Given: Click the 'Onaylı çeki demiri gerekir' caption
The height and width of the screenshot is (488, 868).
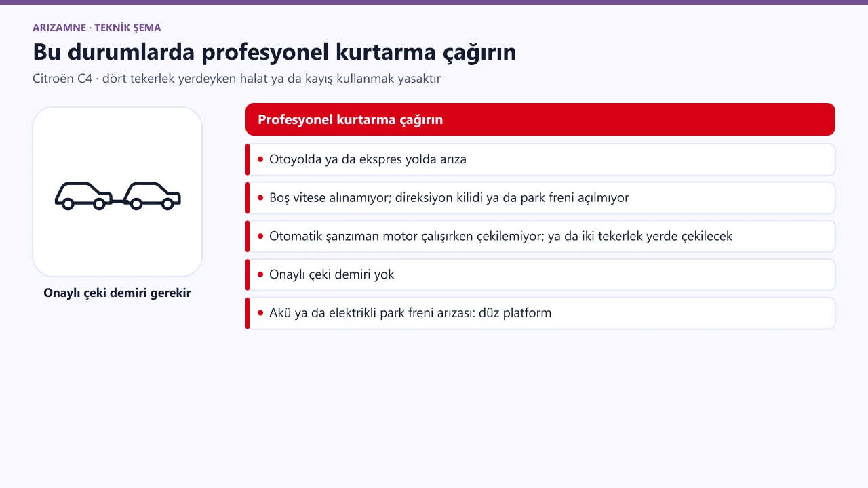Looking at the screenshot, I should [x=117, y=293].
